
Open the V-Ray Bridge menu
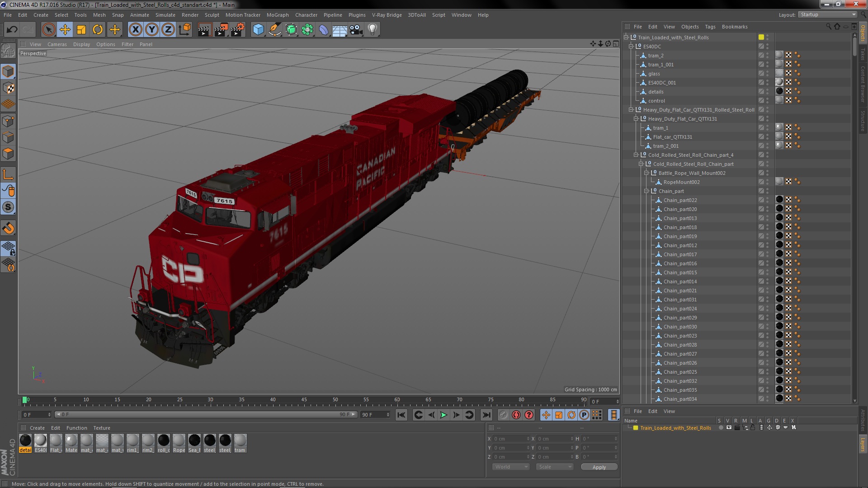tap(387, 15)
